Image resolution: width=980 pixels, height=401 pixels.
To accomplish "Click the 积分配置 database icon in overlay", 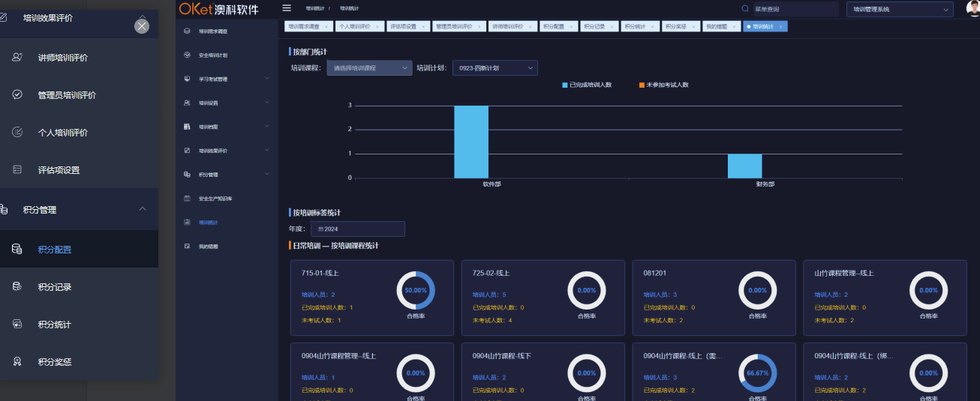I will [x=17, y=250].
